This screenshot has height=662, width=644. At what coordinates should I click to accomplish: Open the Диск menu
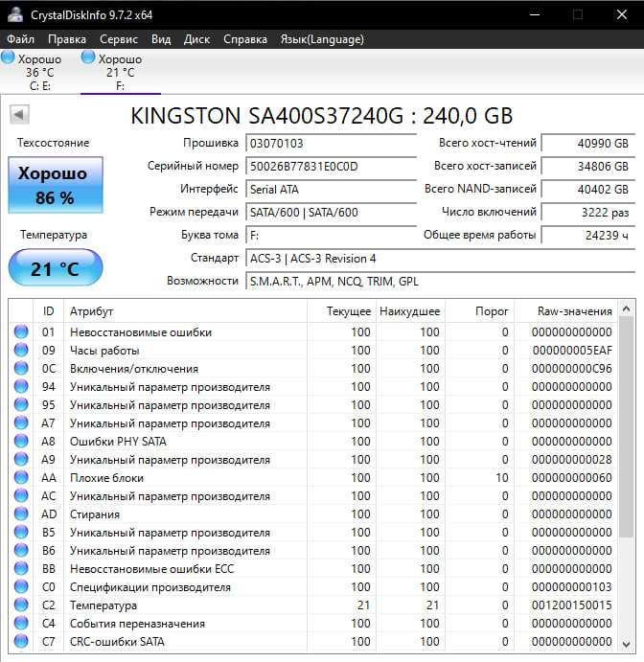pyautogui.click(x=196, y=39)
